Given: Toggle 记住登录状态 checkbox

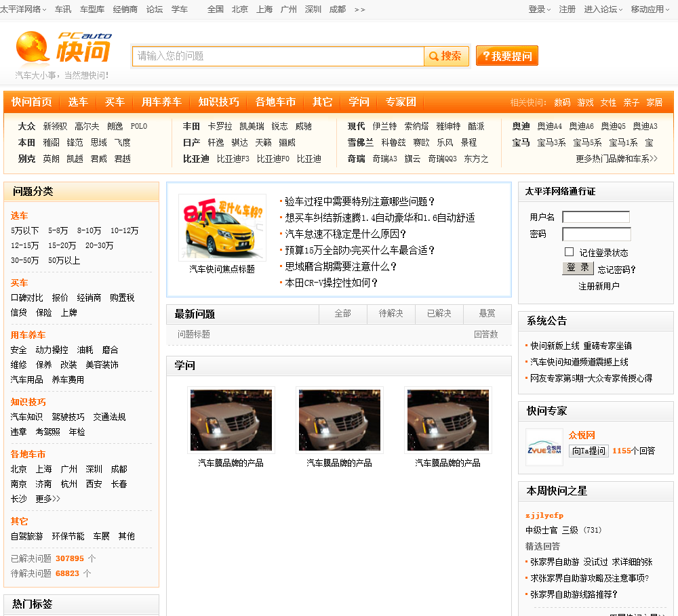Looking at the screenshot, I should point(569,252).
